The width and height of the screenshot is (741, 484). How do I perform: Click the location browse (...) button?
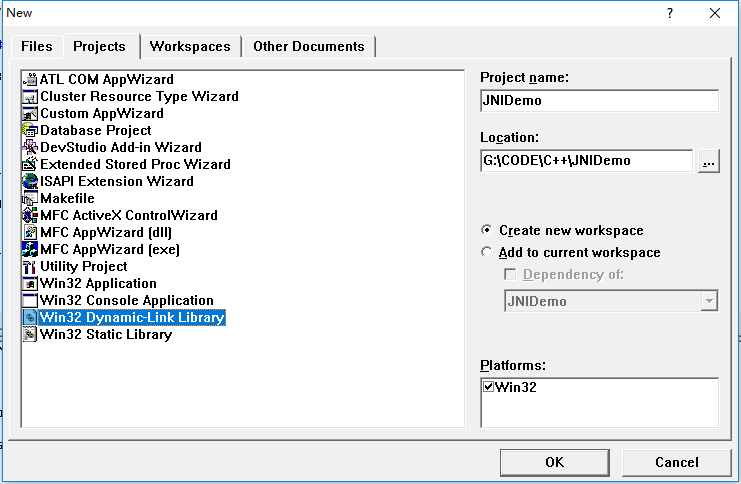tap(708, 161)
